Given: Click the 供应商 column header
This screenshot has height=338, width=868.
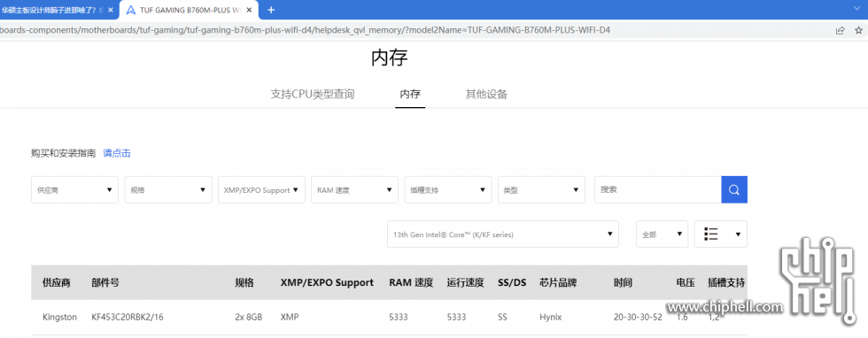Looking at the screenshot, I should click(57, 282).
